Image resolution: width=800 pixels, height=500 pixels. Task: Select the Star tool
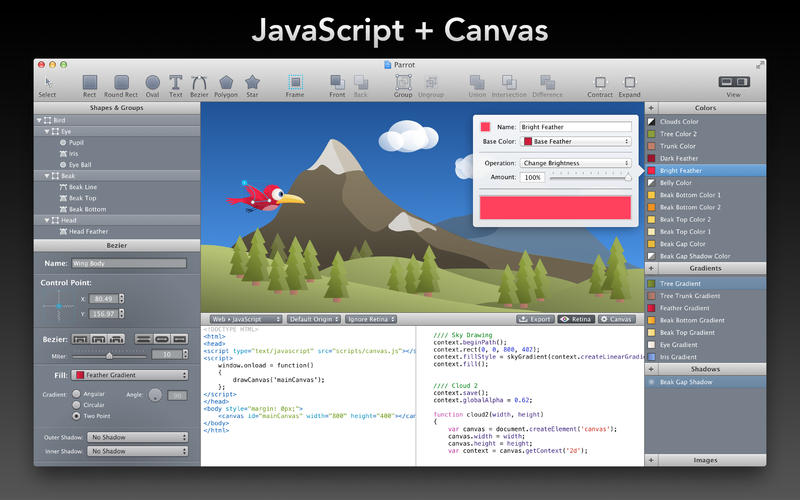tap(252, 86)
